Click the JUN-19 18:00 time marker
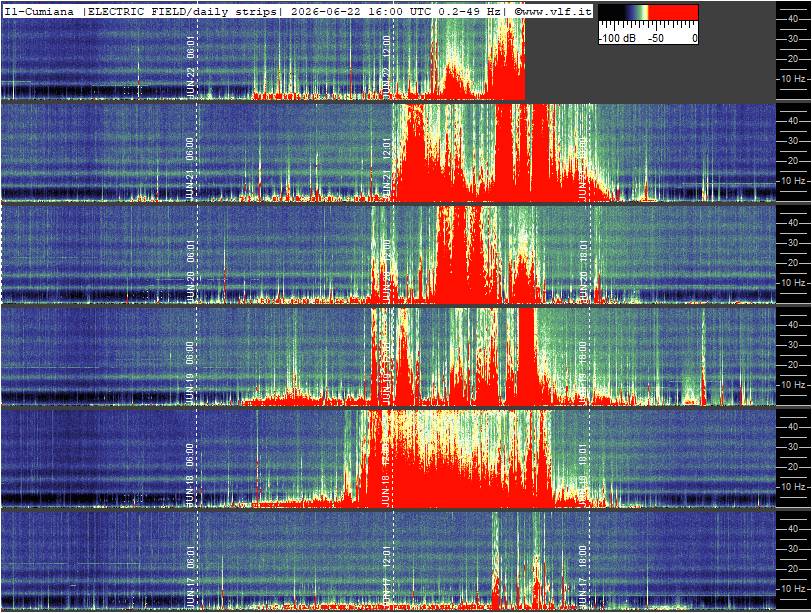The width and height of the screenshot is (812, 613). [x=584, y=373]
